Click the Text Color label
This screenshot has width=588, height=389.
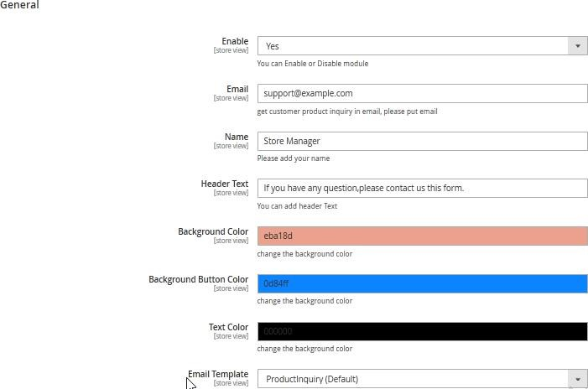tap(228, 327)
